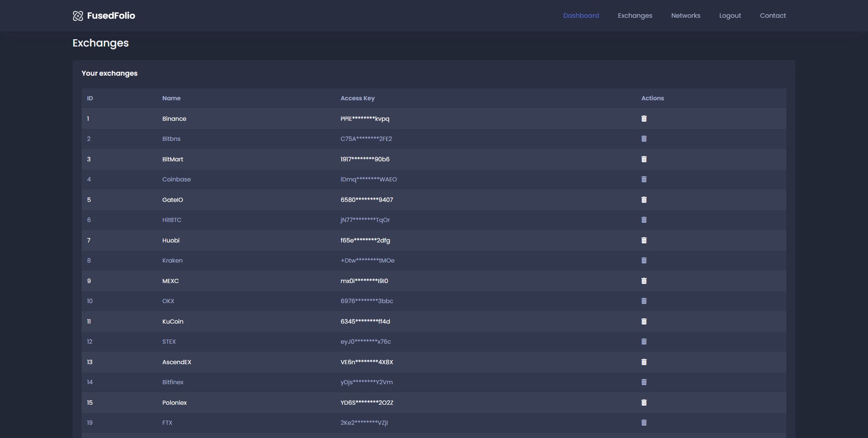Select access key 1917********90b6
The height and width of the screenshot is (438, 868).
pos(365,160)
